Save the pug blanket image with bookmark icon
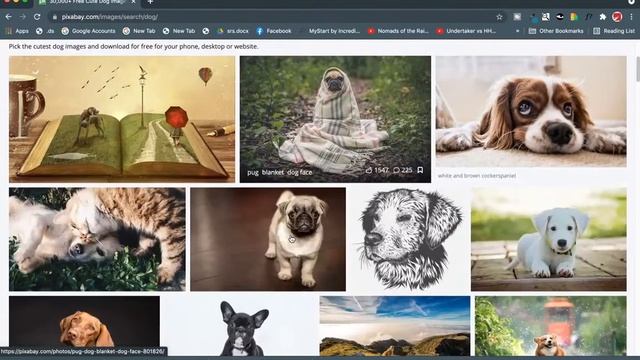 tap(420, 170)
